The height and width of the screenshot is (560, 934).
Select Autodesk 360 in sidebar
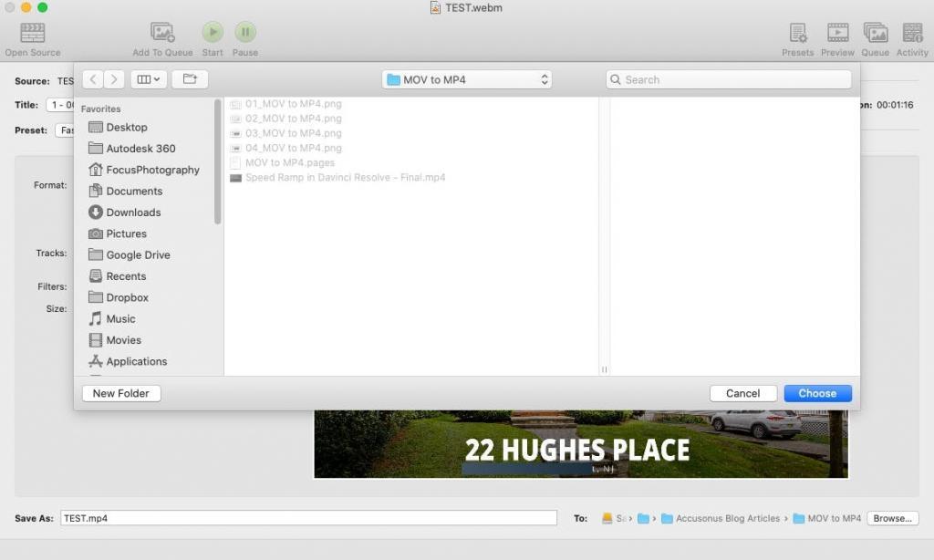[x=131, y=149]
